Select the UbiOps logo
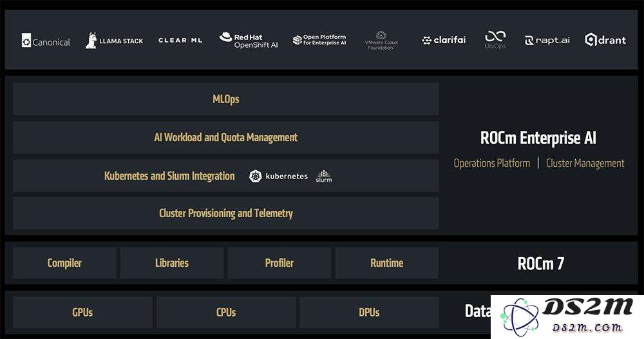 (x=495, y=40)
